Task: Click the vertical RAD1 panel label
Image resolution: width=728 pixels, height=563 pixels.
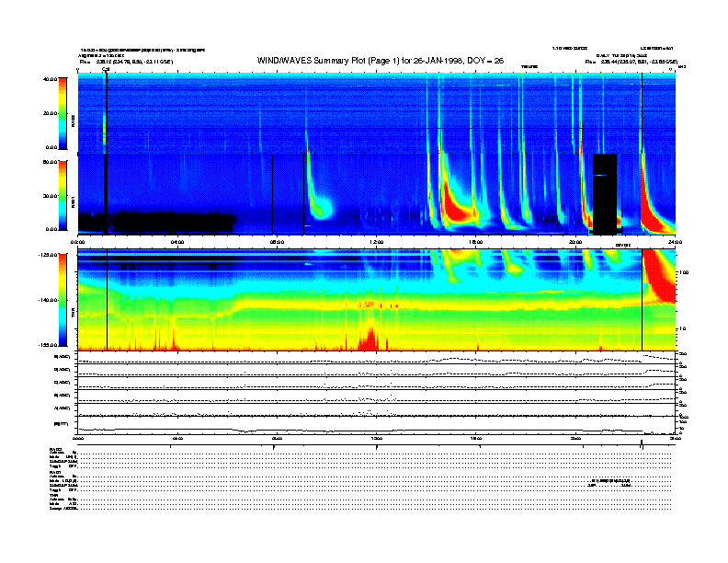Action: 73,202
